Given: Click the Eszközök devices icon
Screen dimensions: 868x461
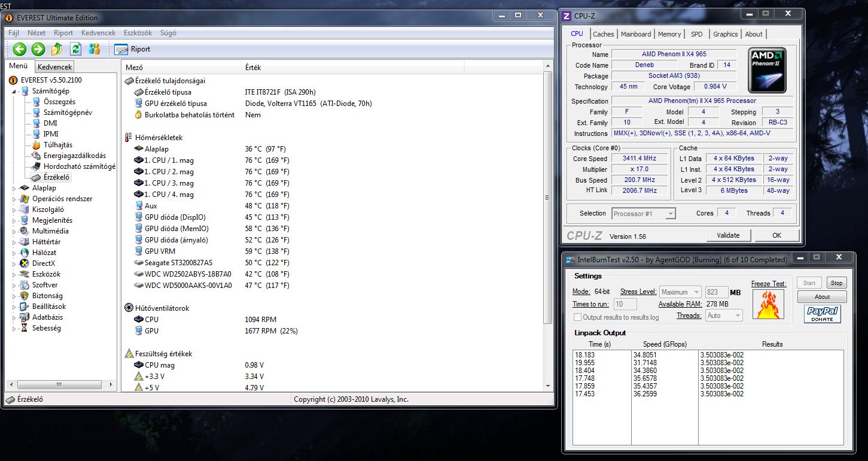Looking at the screenshot, I should coord(25,274).
